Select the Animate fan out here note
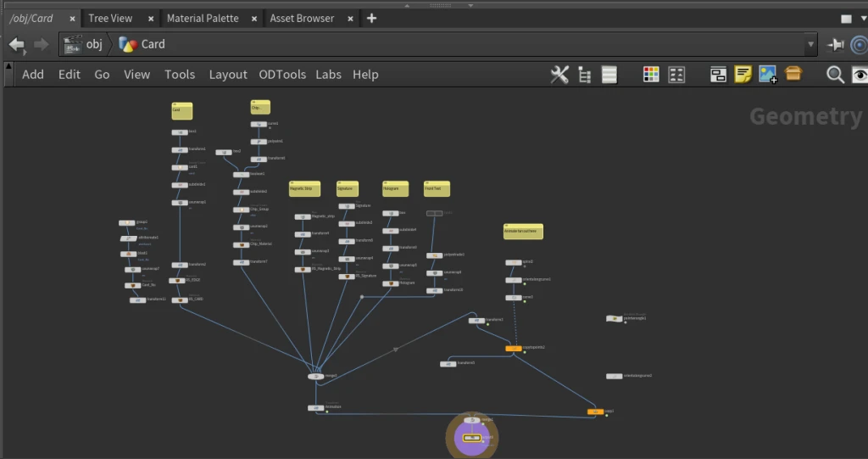 click(x=523, y=232)
